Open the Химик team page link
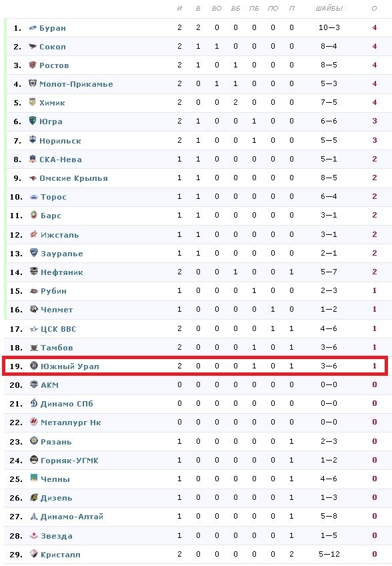Viewport: 392px width, 566px height. tap(52, 103)
